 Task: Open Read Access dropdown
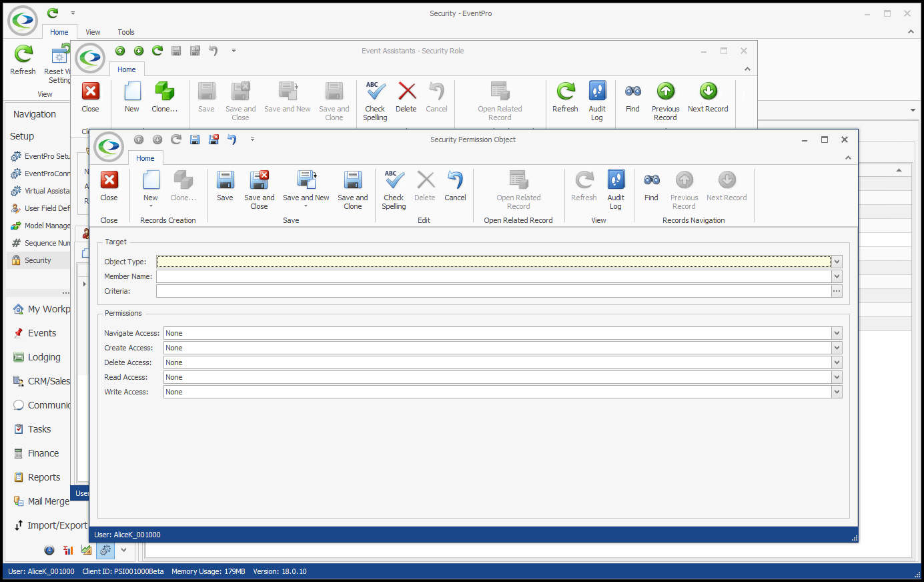point(837,377)
